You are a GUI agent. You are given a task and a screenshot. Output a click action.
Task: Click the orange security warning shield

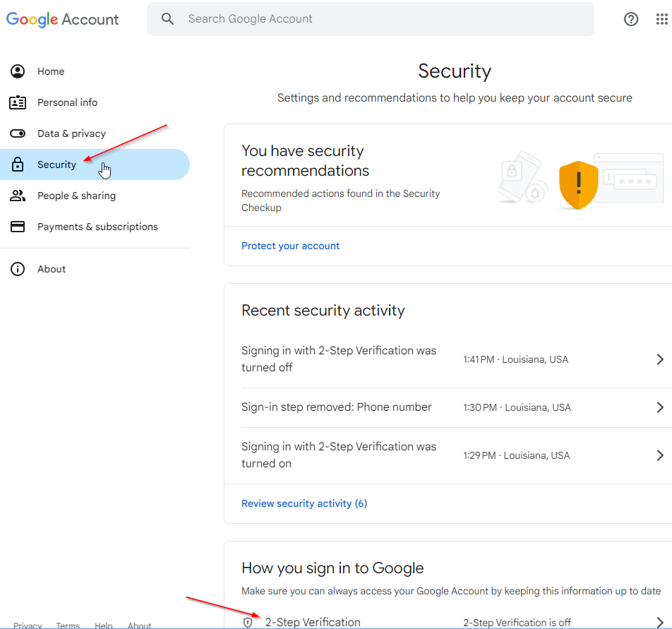coord(579,185)
